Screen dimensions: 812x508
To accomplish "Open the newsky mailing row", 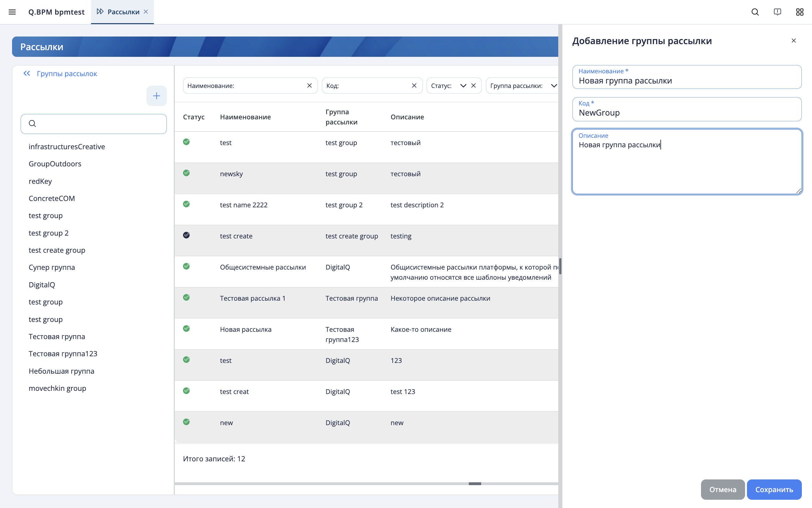I will click(366, 178).
